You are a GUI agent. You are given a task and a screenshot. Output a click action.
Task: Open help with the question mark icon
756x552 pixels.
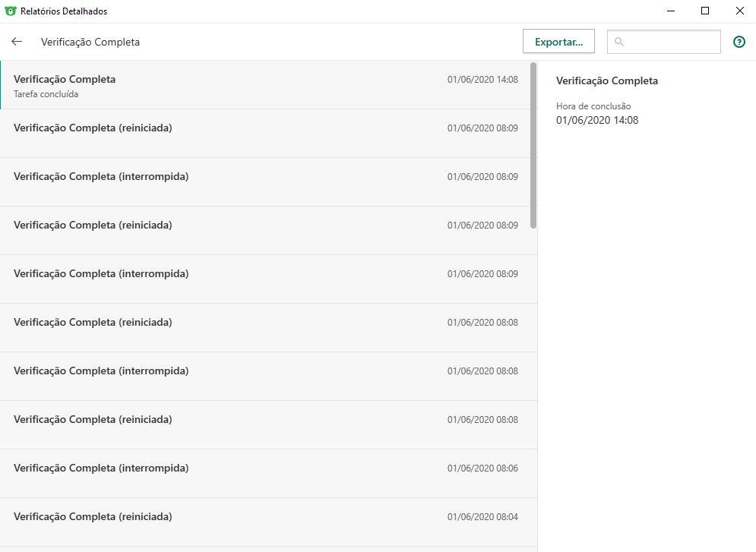[739, 42]
